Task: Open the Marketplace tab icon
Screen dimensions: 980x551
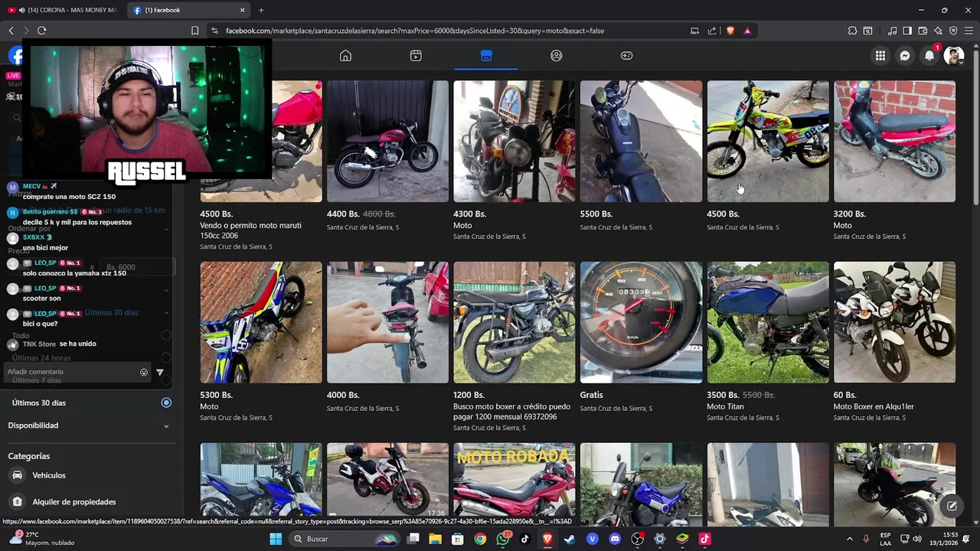Action: click(486, 56)
